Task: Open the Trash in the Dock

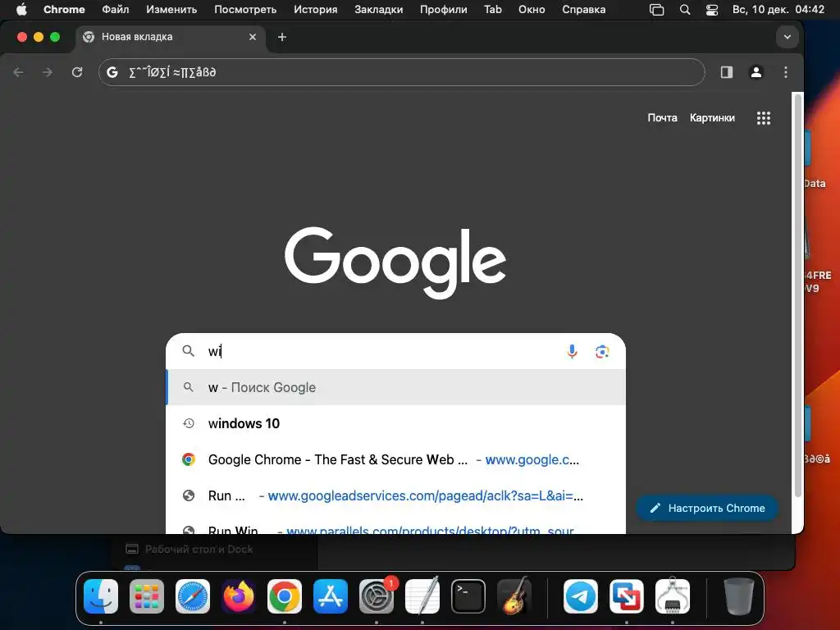Action: coord(739,596)
